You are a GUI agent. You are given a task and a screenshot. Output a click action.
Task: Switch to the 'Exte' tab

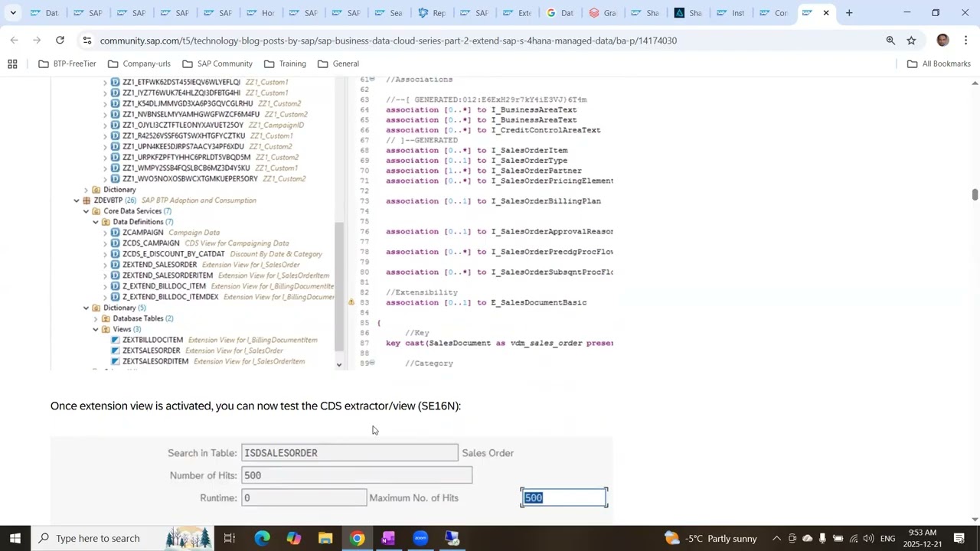517,13
